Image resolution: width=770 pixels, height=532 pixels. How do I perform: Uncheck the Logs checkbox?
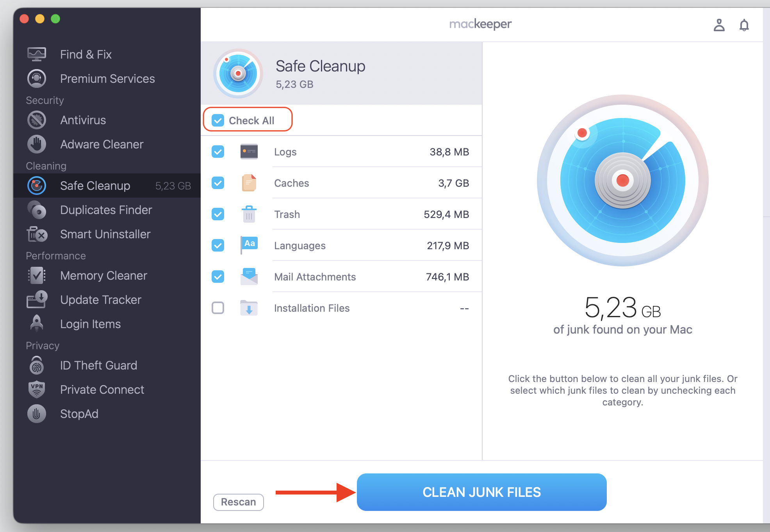[x=218, y=152]
